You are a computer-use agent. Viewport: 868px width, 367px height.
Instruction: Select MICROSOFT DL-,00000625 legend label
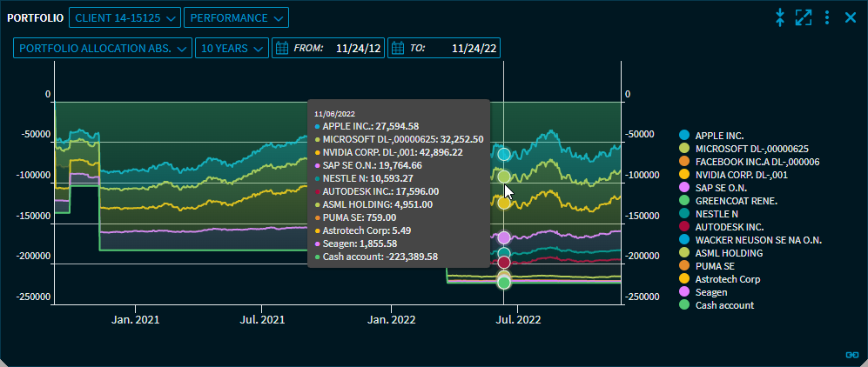752,149
